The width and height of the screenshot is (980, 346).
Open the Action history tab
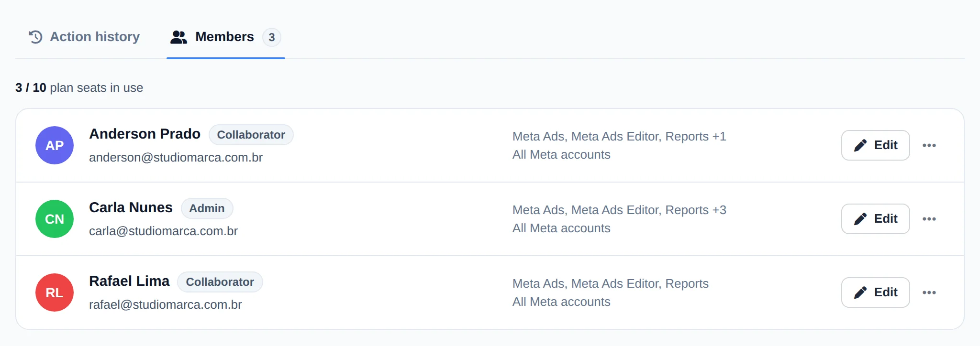[84, 37]
